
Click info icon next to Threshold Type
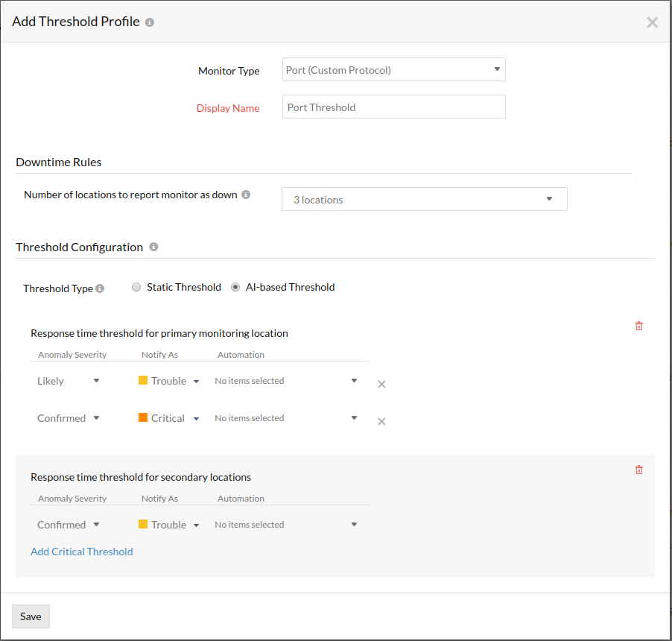pyautogui.click(x=100, y=288)
